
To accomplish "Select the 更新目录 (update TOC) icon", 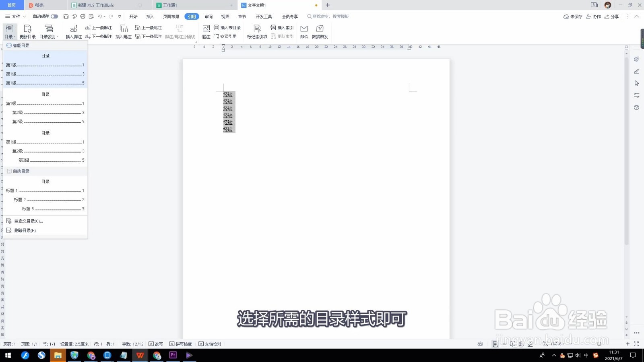I will point(27,31).
